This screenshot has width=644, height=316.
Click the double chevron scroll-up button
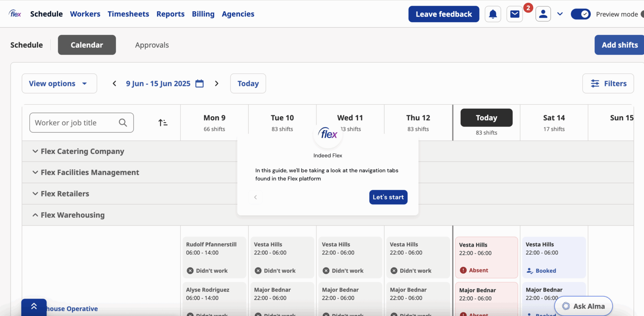click(x=34, y=306)
